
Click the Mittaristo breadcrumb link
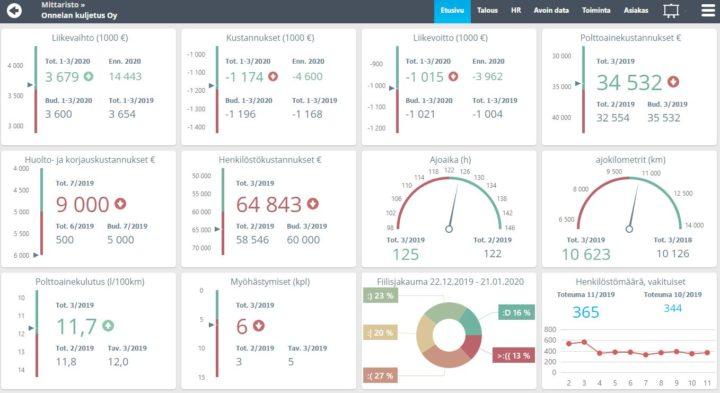[x=63, y=5]
